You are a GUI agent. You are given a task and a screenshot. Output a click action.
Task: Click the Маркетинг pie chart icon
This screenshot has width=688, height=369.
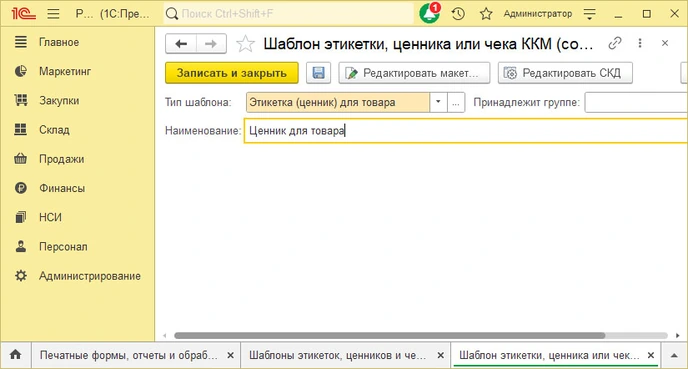21,71
